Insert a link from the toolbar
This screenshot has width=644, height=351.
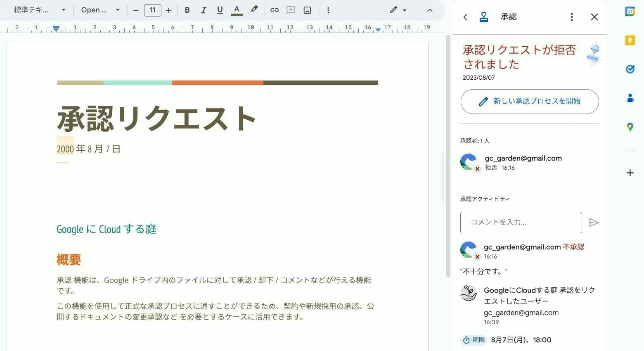click(274, 10)
